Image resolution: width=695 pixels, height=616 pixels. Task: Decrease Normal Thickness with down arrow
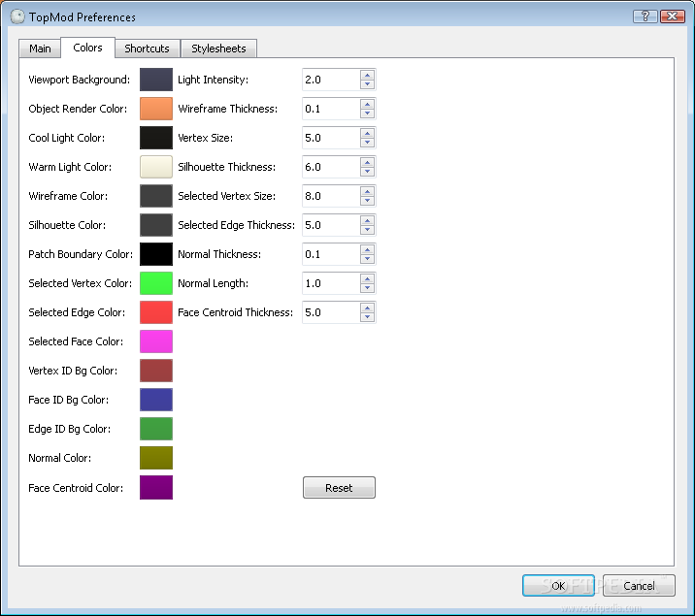pyautogui.click(x=367, y=259)
